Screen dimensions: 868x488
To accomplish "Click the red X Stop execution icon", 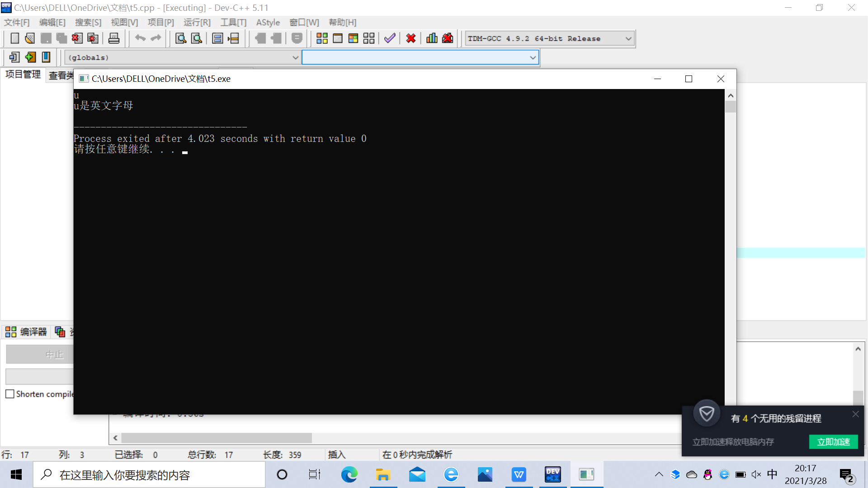I will pyautogui.click(x=410, y=38).
